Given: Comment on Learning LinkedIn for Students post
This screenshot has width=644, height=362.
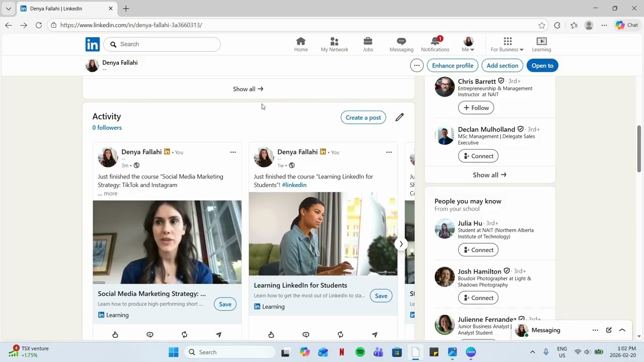Looking at the screenshot, I should pos(306,334).
